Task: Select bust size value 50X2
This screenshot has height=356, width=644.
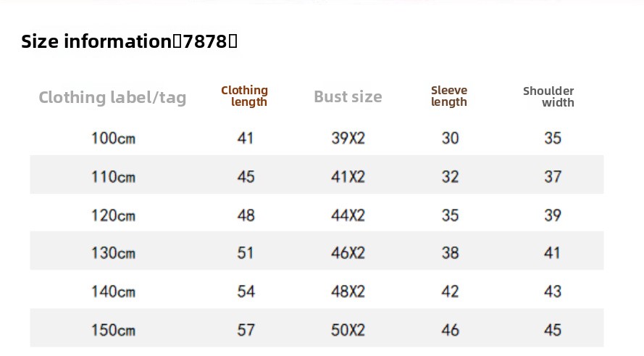Action: [348, 330]
